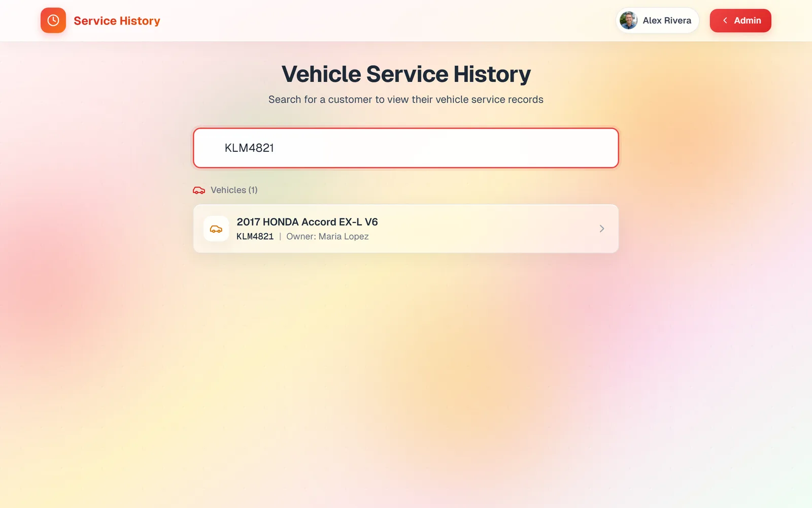Click the back chevron in the Admin button
812x508 pixels.
point(725,20)
